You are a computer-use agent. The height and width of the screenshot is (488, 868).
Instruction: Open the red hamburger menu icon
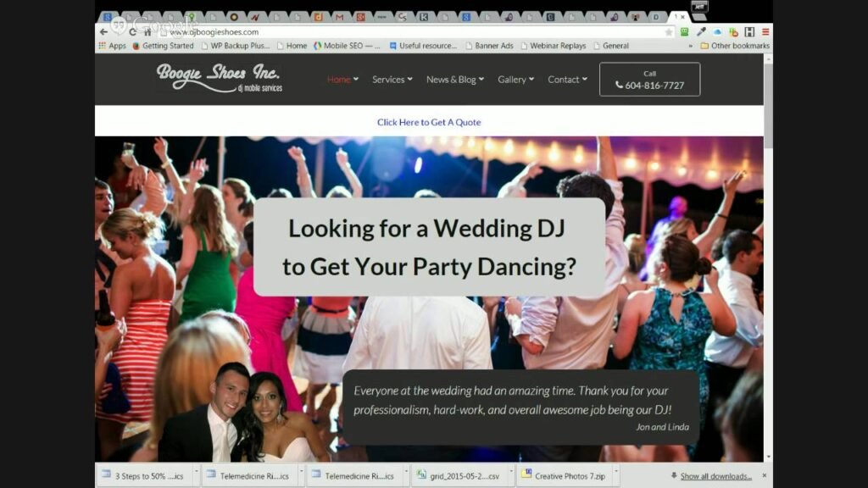(x=765, y=31)
